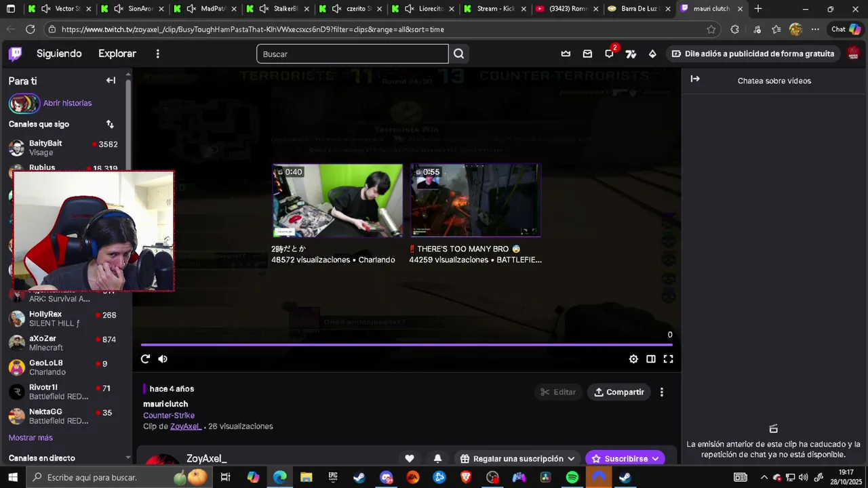Screen dimensions: 868x488
Task: Open new browser tab
Action: click(x=758, y=9)
